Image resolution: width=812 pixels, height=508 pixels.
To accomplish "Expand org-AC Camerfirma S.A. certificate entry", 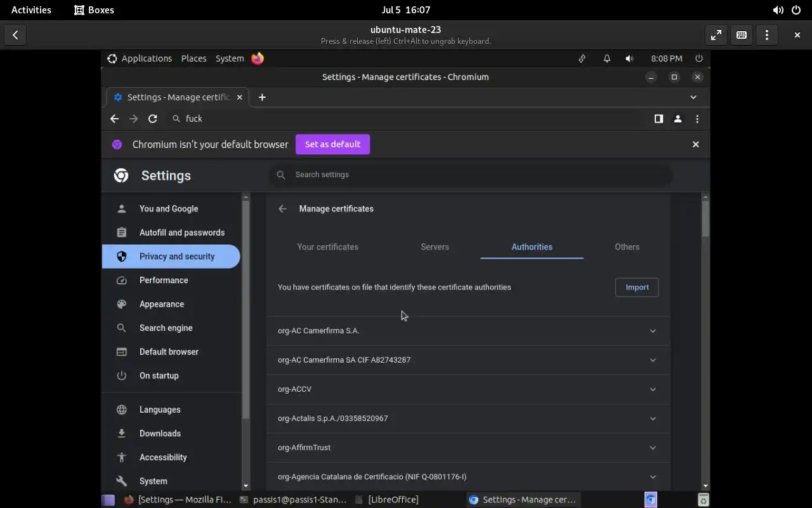I will [x=652, y=331].
